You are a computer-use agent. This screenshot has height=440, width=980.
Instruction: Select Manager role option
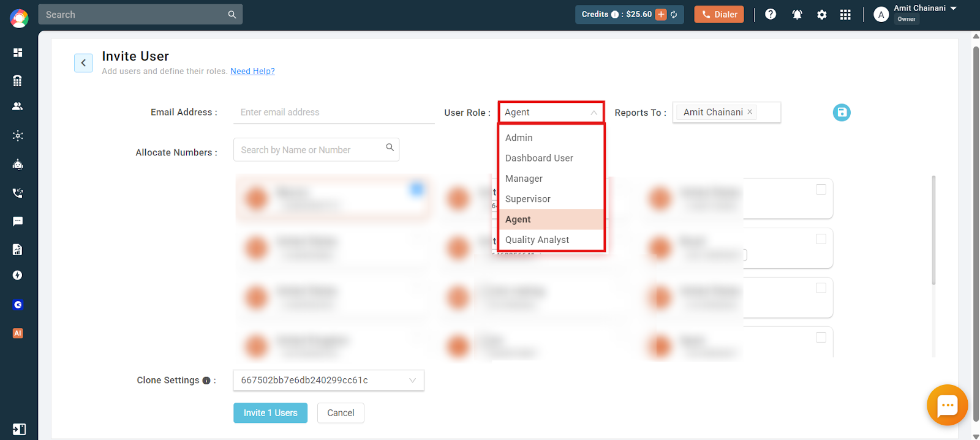[551, 179]
